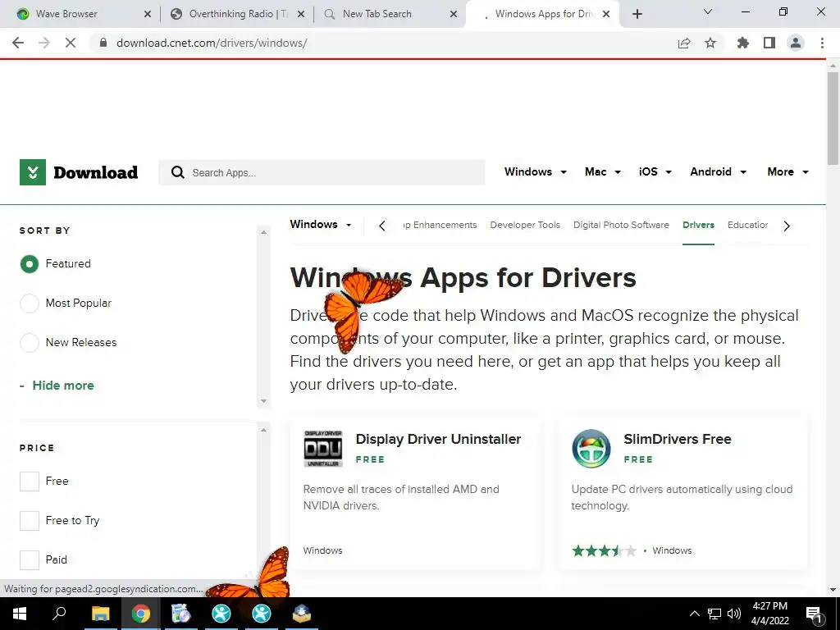Open a new browser tab
The image size is (840, 630).
(x=637, y=14)
